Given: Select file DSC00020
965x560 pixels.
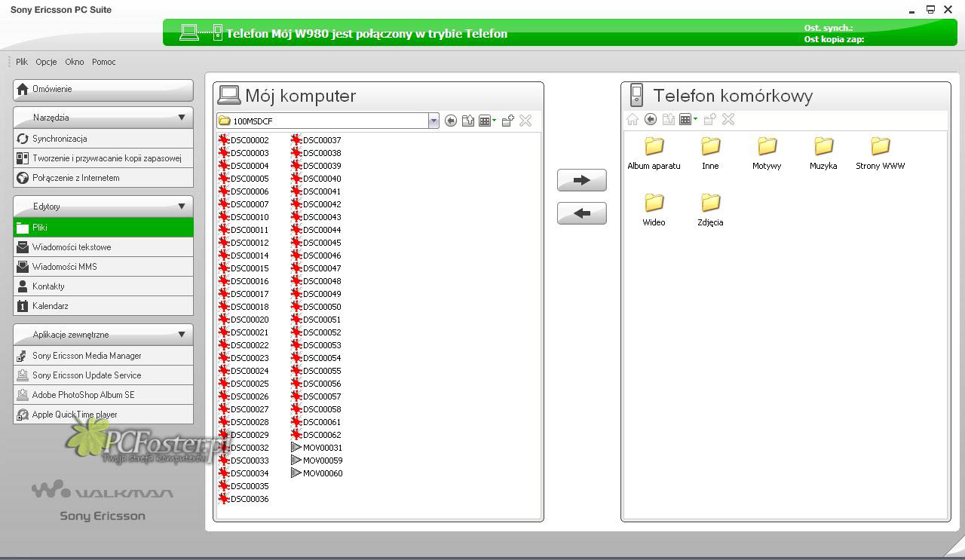Looking at the screenshot, I should pos(244,320).
